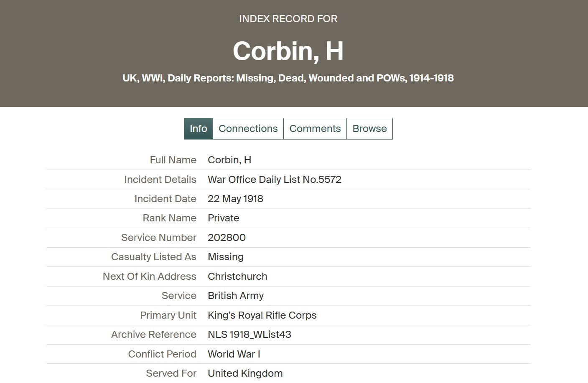588x383 pixels.
Task: Click War Office Daily List No.5572 value
Action: pyautogui.click(x=275, y=180)
